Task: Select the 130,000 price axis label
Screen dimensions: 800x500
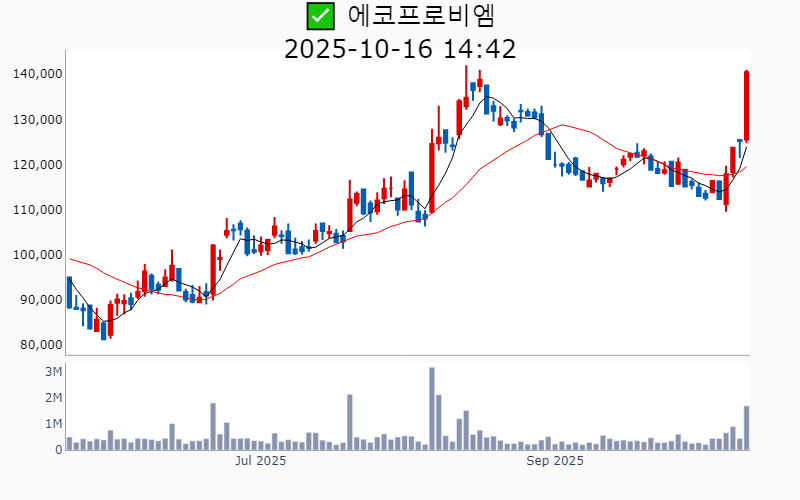Action: tap(38, 119)
